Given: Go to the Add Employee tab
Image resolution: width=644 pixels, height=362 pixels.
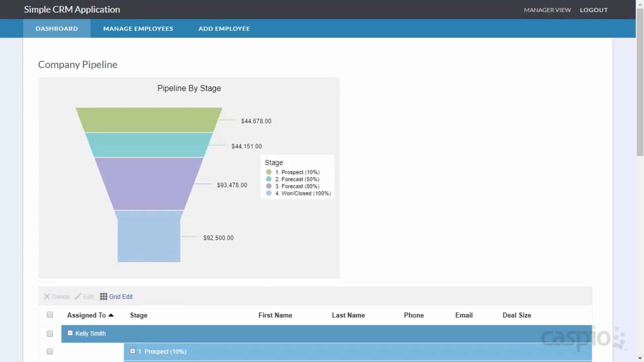Looking at the screenshot, I should 224,29.
